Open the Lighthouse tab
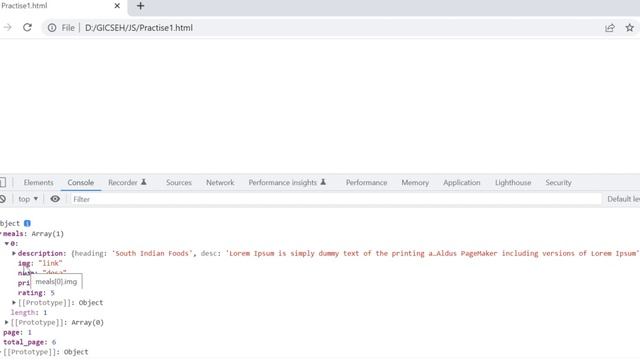Image resolution: width=640 pixels, height=360 pixels. tap(513, 182)
